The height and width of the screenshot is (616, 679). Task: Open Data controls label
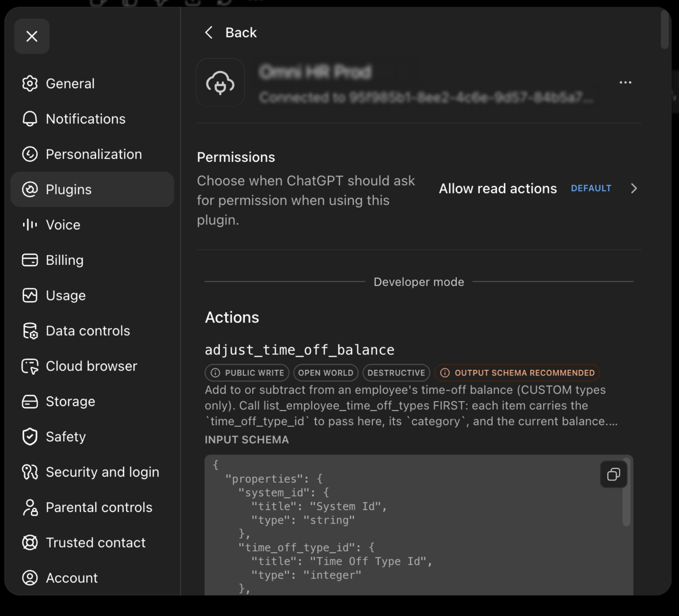[x=88, y=331]
